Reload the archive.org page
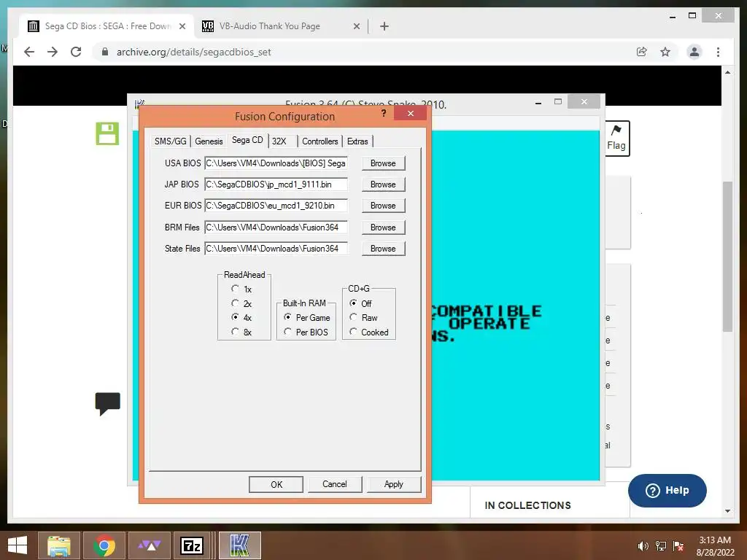The height and width of the screenshot is (560, 747). (76, 52)
